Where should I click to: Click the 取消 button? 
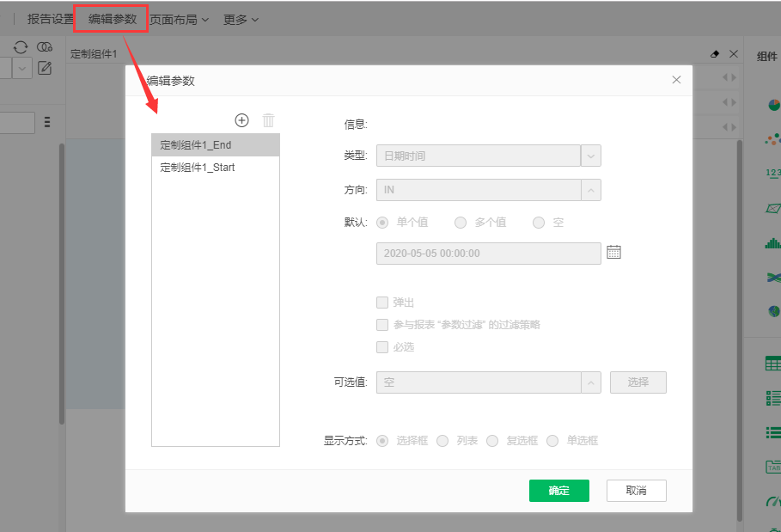(x=636, y=491)
